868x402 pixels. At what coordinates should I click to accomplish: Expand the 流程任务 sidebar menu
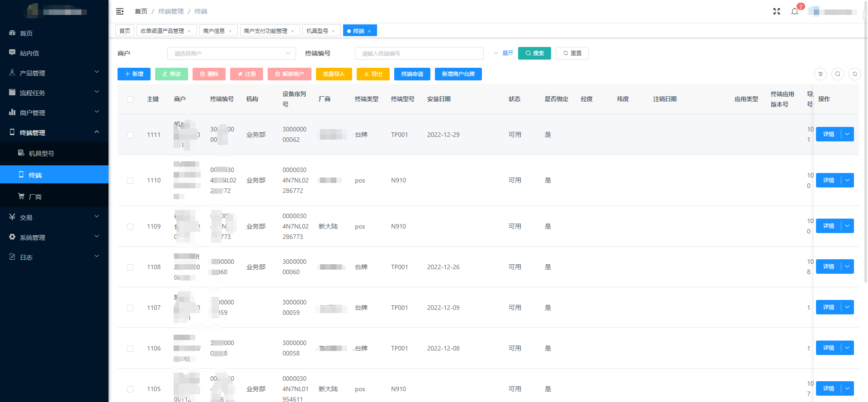[54, 93]
